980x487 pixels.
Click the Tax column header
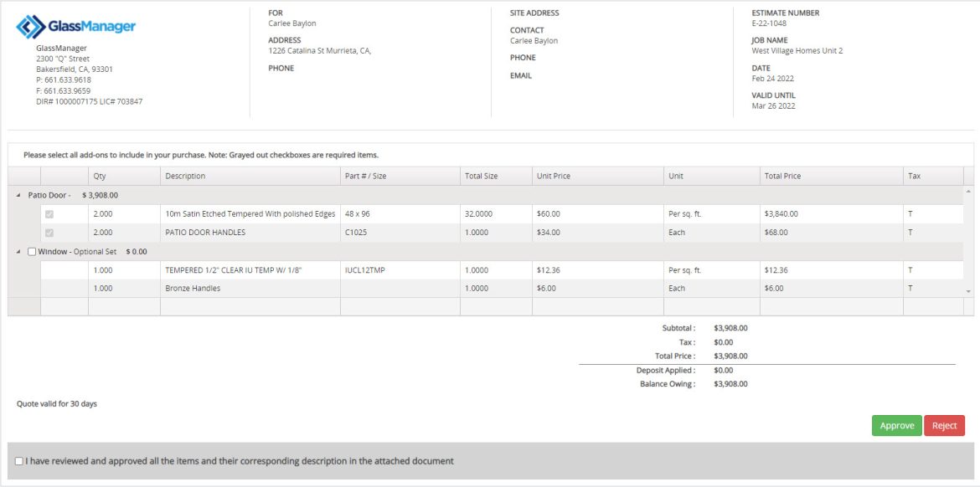914,177
